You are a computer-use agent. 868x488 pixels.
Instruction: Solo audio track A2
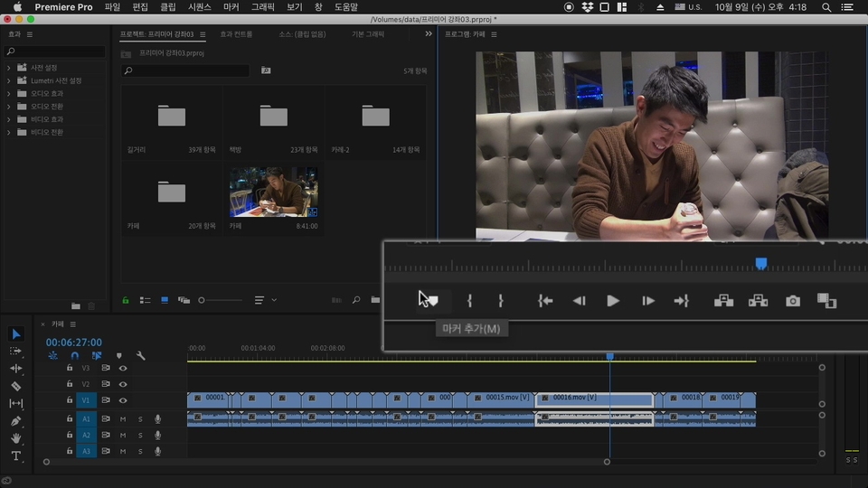[x=140, y=435]
